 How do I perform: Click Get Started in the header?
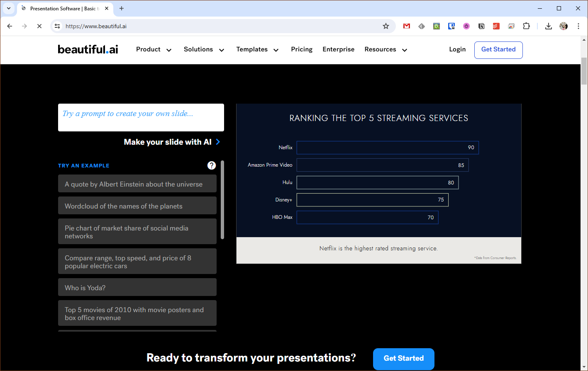click(x=498, y=50)
